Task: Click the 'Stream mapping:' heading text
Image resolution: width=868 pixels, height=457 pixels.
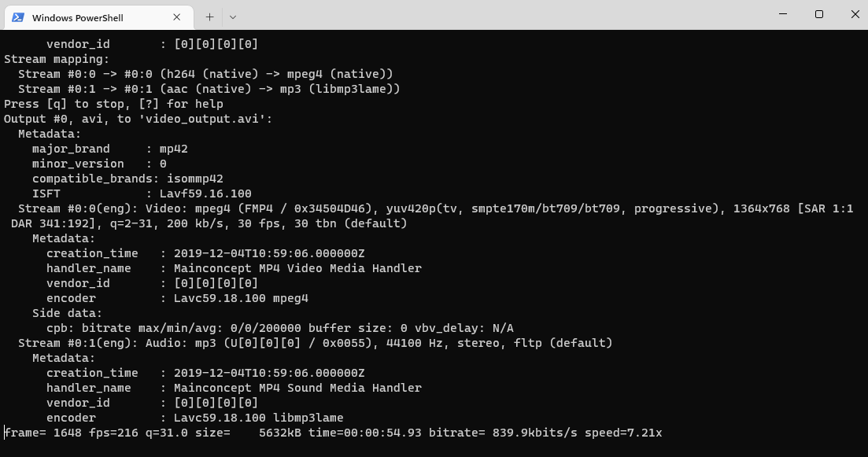Action: point(57,59)
